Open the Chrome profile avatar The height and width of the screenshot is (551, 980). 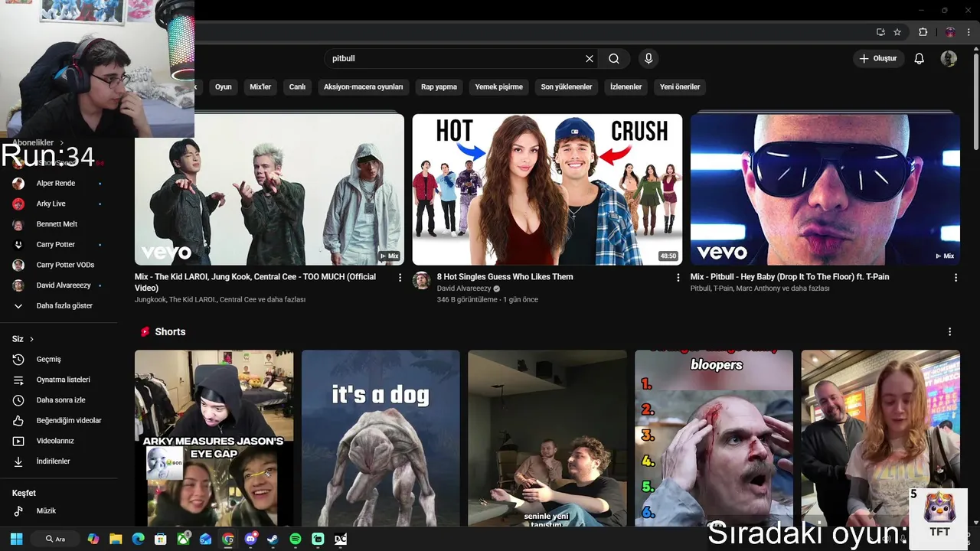point(950,32)
